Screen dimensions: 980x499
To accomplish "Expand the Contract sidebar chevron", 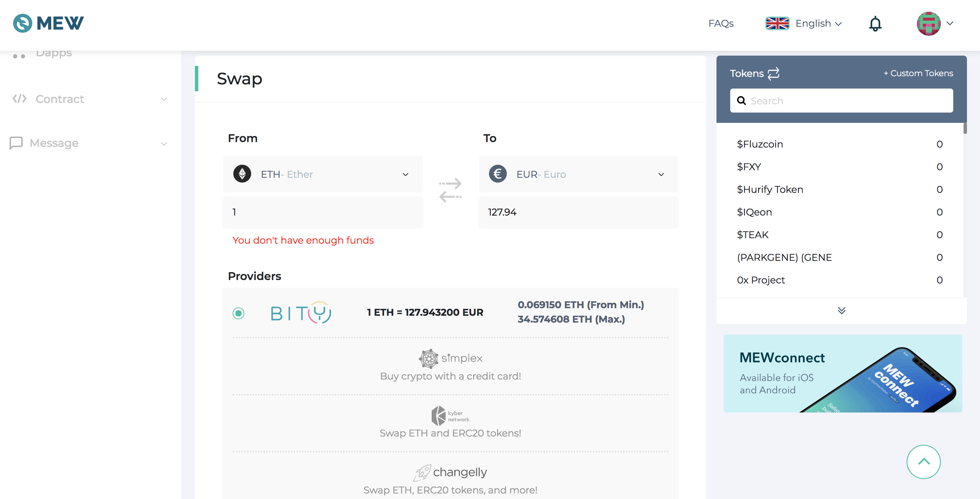I will pos(164,99).
